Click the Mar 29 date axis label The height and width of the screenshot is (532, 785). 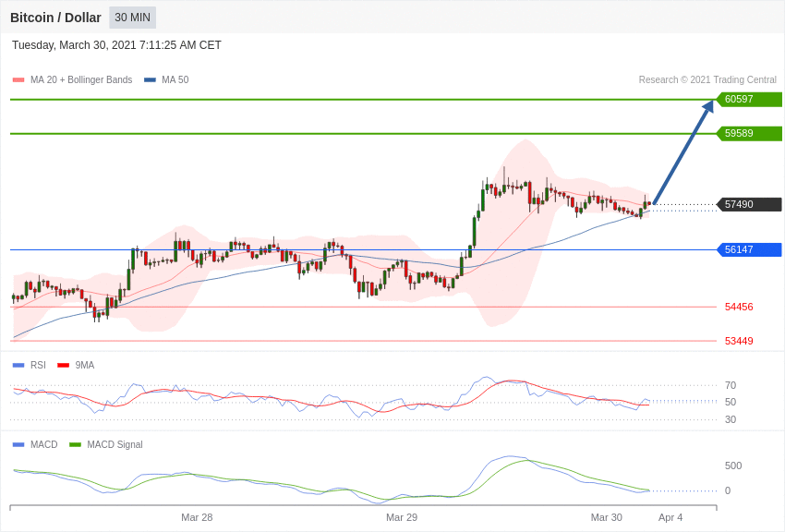402,517
